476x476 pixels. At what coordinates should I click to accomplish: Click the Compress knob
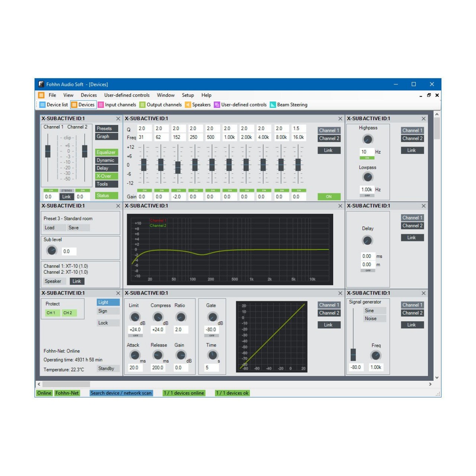[x=158, y=317]
